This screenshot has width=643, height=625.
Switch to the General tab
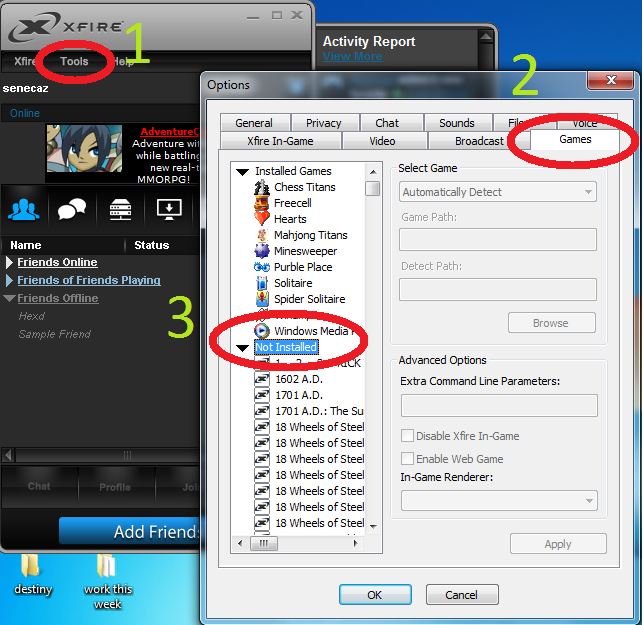254,123
